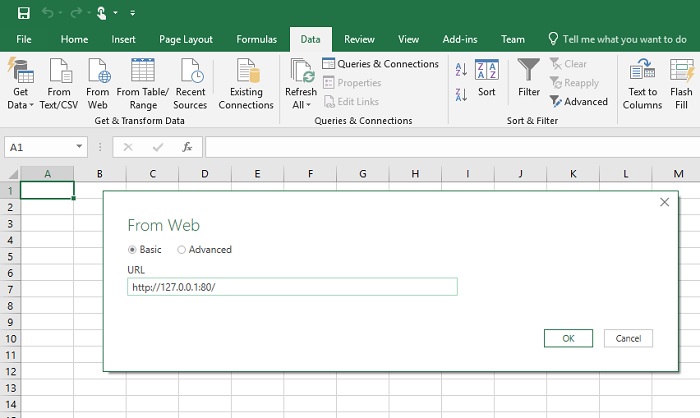Click the Sort A to Z icon
This screenshot has height=418, width=700.
click(x=461, y=69)
